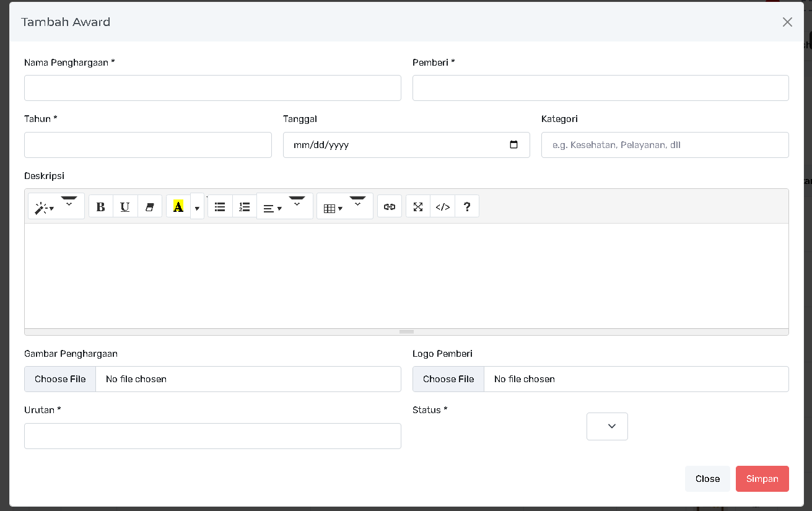The height and width of the screenshot is (511, 812).
Task: Open the editor help question mark
Action: [467, 207]
